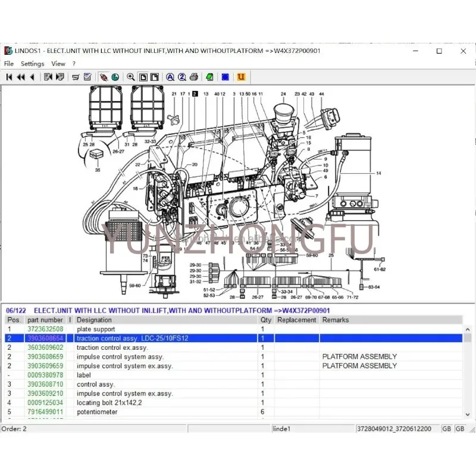Image resolution: width=476 pixels, height=476 pixels.
Task: Click callout number 24 in the diagram
Action: click(283, 94)
